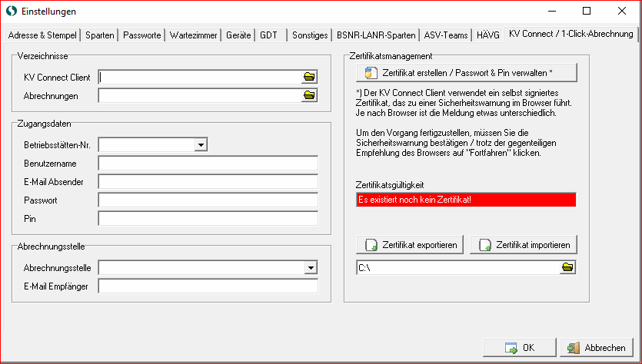Focus the Passwort text field
Image resolution: width=642 pixels, height=364 pixels.
pos(208,200)
